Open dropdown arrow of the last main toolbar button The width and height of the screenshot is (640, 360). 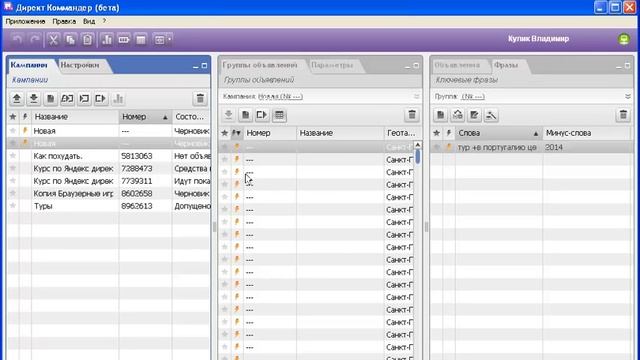(169, 40)
